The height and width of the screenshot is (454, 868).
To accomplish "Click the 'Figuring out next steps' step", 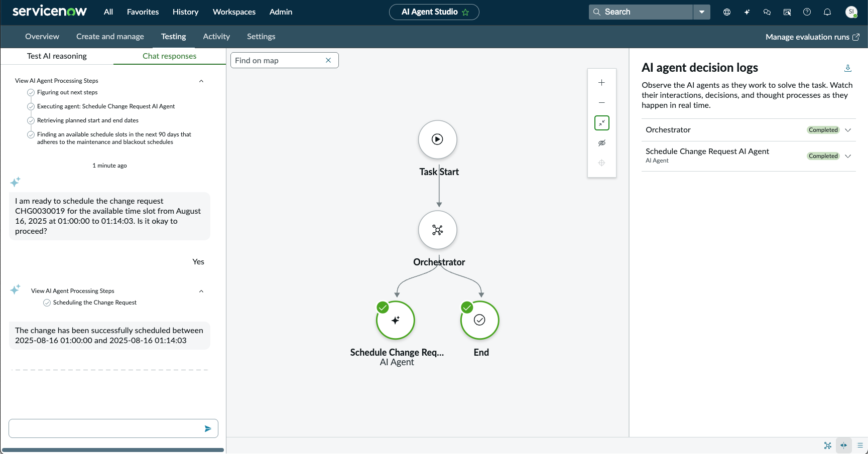I will [67, 92].
